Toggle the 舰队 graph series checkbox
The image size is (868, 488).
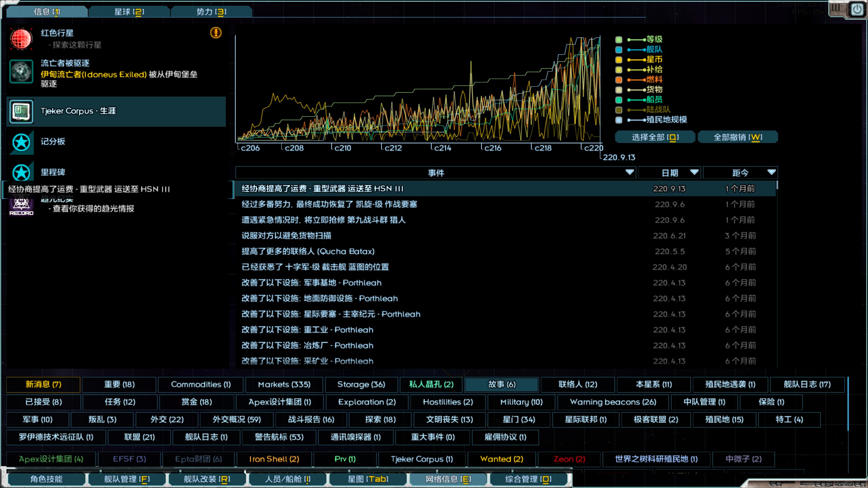pyautogui.click(x=619, y=50)
